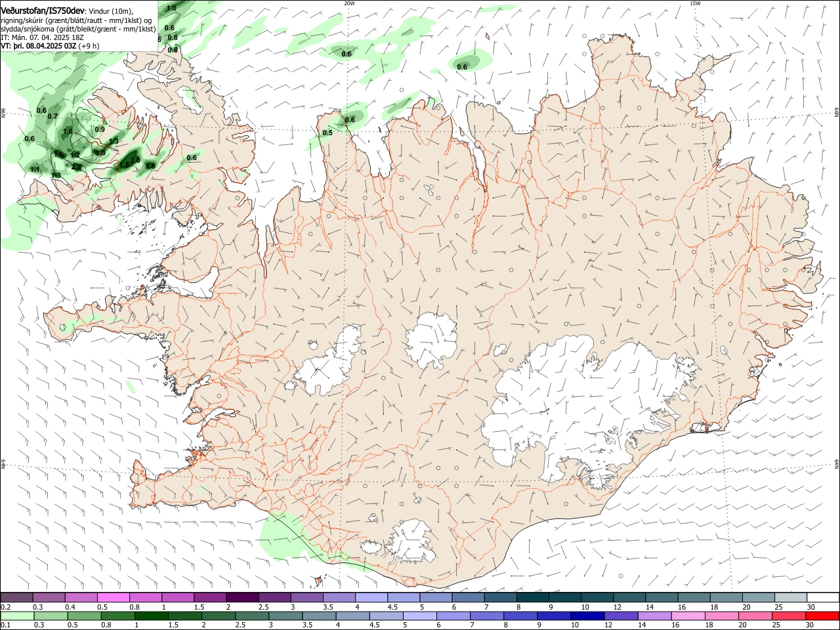Pick the pale grey swatch labeled 25, upper row
This screenshot has width=840, height=630.
pos(791,597)
